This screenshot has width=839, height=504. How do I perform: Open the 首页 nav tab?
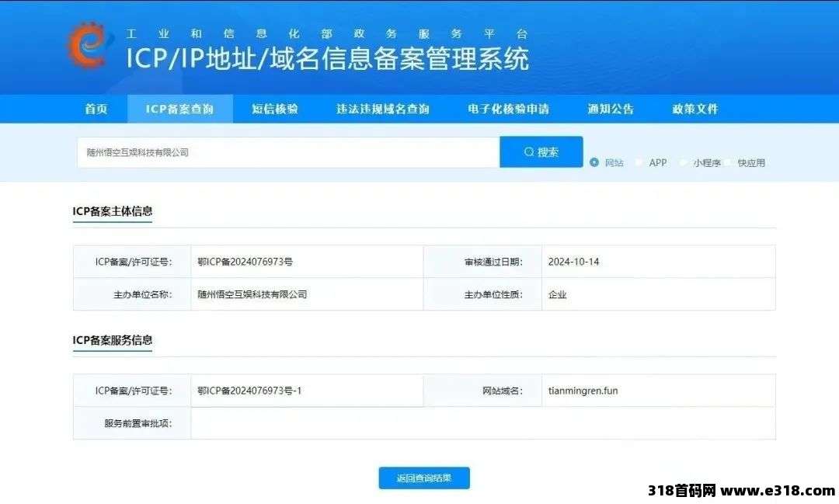tap(96, 109)
